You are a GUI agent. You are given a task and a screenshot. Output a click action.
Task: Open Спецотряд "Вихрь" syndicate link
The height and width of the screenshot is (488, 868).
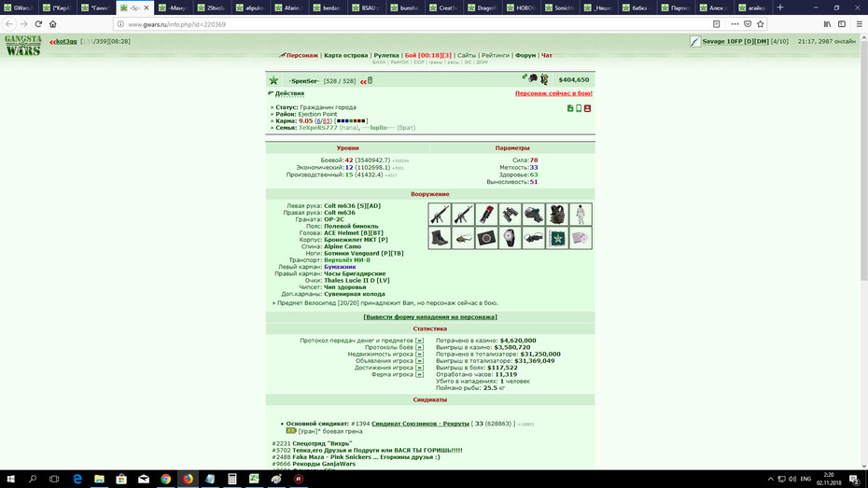click(322, 444)
